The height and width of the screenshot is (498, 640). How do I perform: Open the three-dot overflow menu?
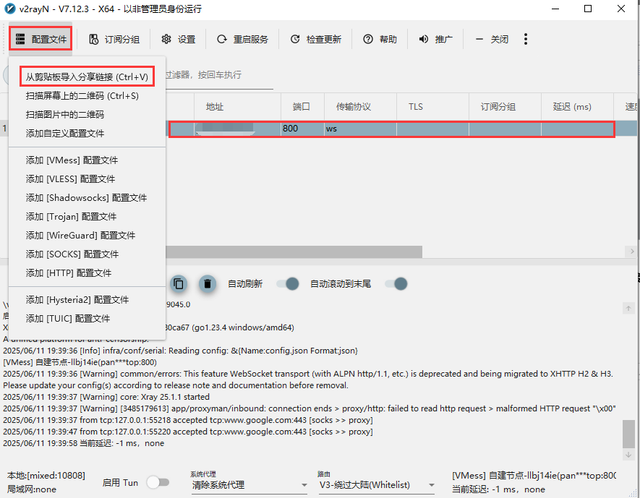[x=526, y=40]
